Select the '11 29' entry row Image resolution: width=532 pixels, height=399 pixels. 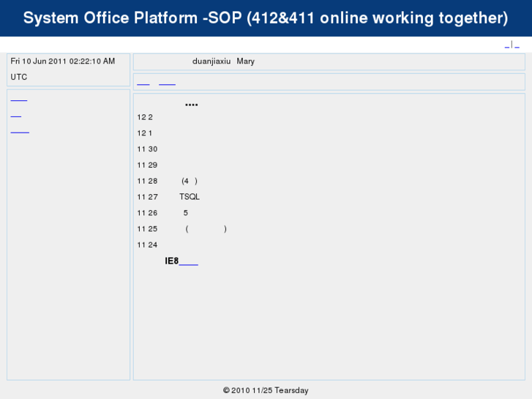(147, 165)
